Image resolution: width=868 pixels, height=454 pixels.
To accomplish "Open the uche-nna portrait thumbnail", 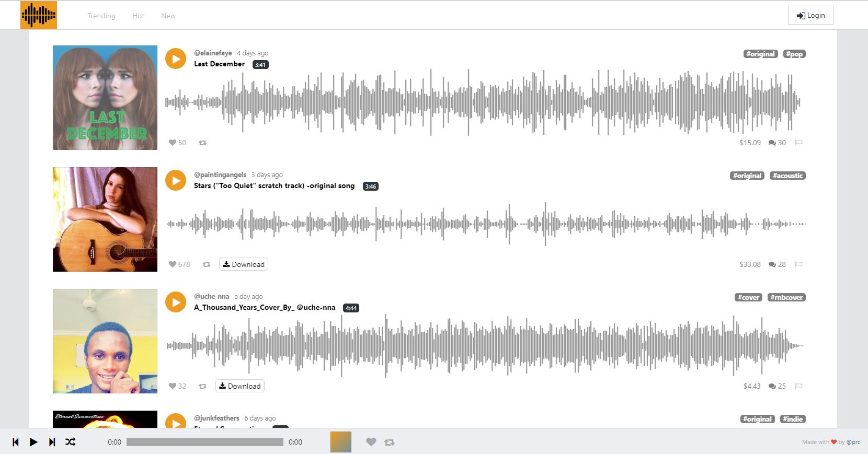I will [105, 341].
